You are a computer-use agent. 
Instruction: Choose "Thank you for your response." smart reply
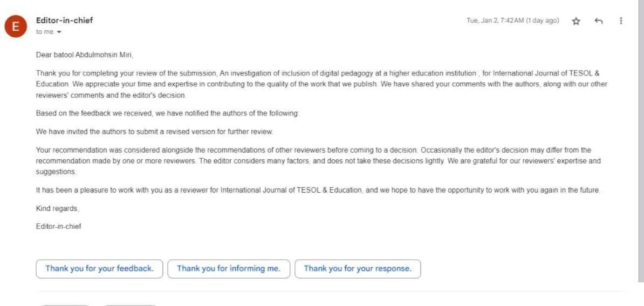point(358,269)
